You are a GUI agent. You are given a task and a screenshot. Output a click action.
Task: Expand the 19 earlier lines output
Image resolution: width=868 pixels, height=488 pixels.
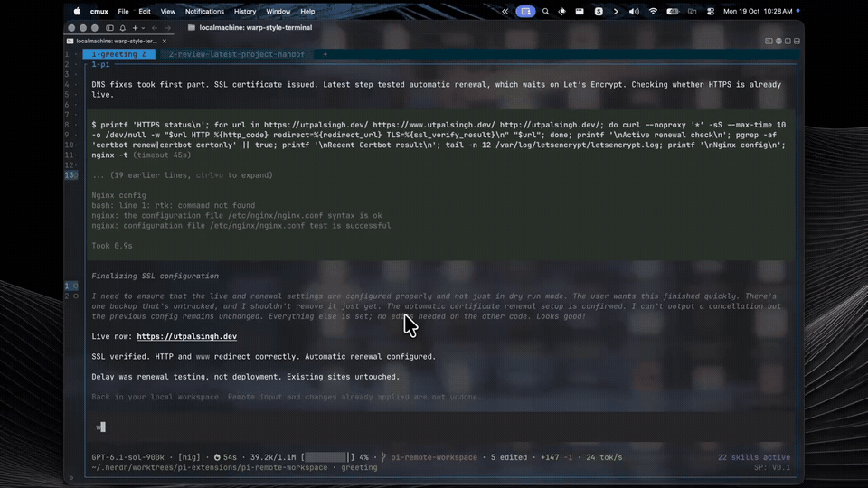[182, 175]
